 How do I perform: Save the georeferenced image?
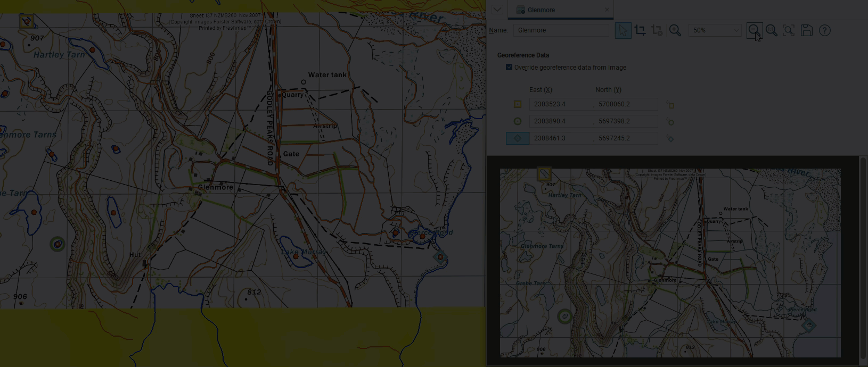(x=807, y=30)
